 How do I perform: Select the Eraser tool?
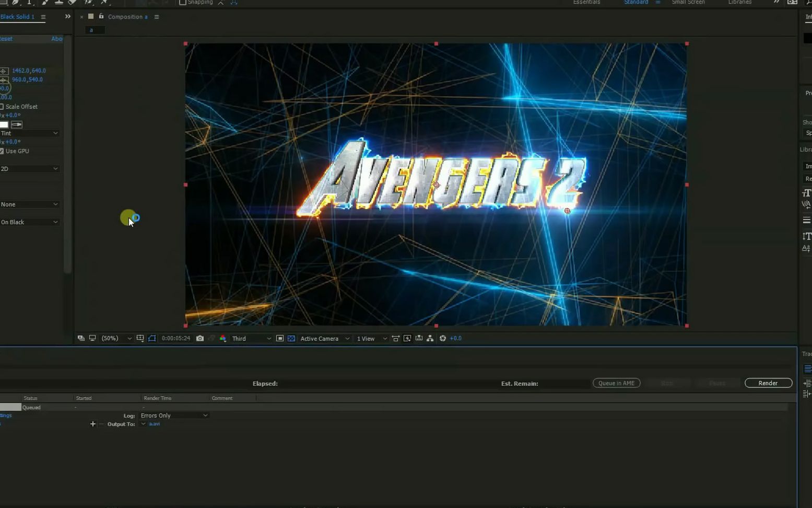pos(72,3)
